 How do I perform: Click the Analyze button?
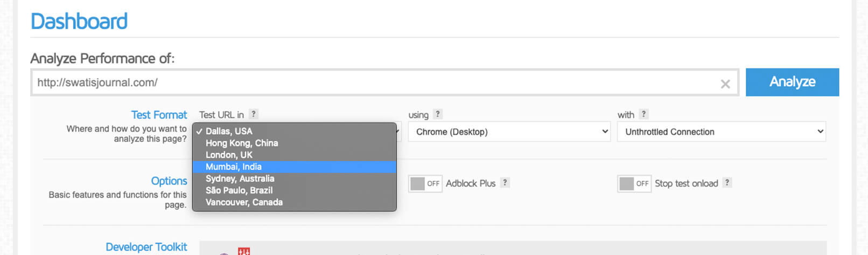pyautogui.click(x=792, y=82)
